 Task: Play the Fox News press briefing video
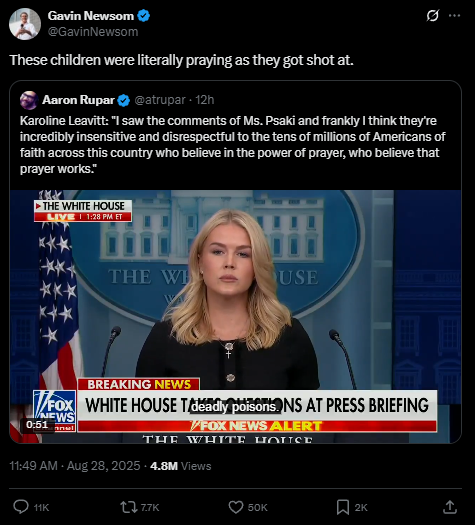[x=235, y=316]
